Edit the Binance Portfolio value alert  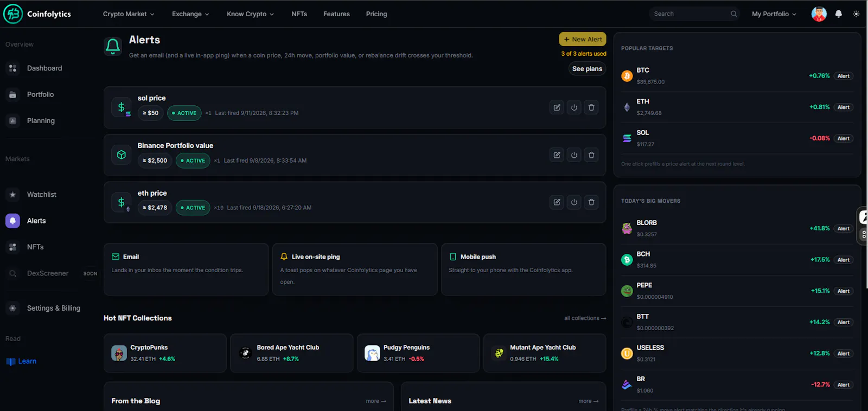tap(557, 155)
